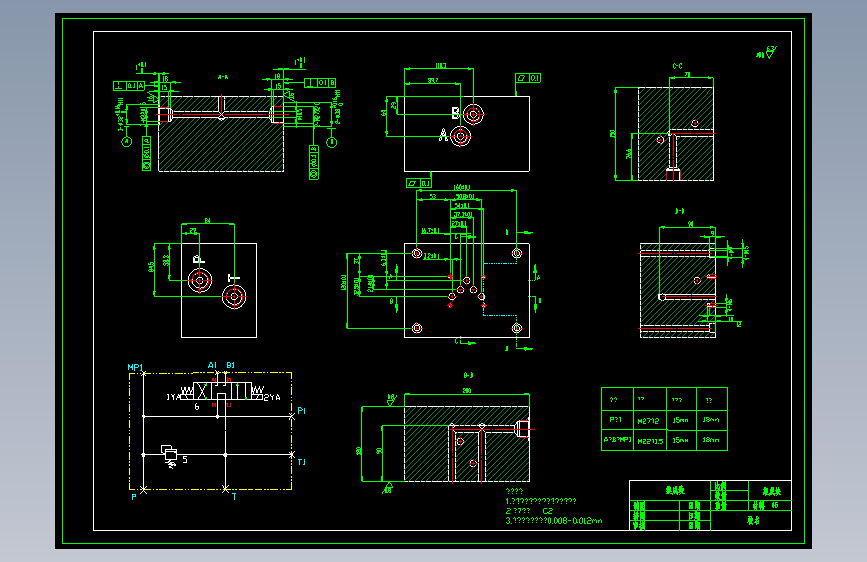Click port letter A in the top view
867x562 pixels.
(x=443, y=135)
